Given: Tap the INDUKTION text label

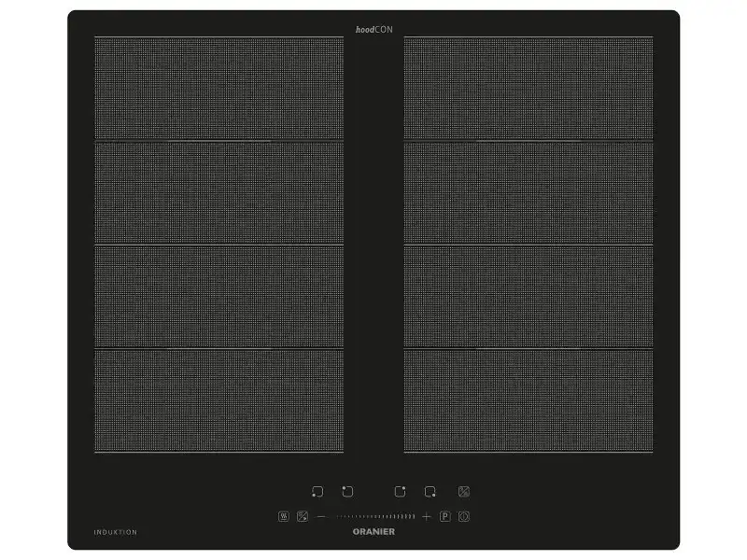Looking at the screenshot, I should (x=115, y=532).
